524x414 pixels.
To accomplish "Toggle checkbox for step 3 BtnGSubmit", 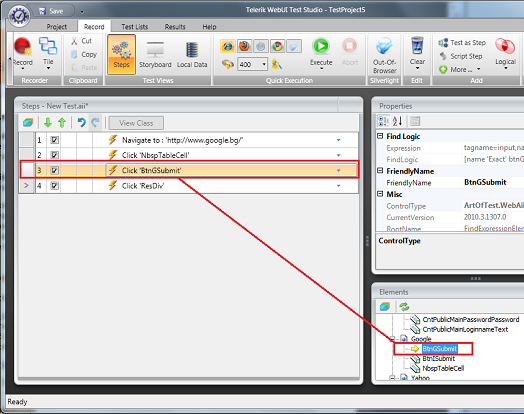I will click(x=54, y=170).
